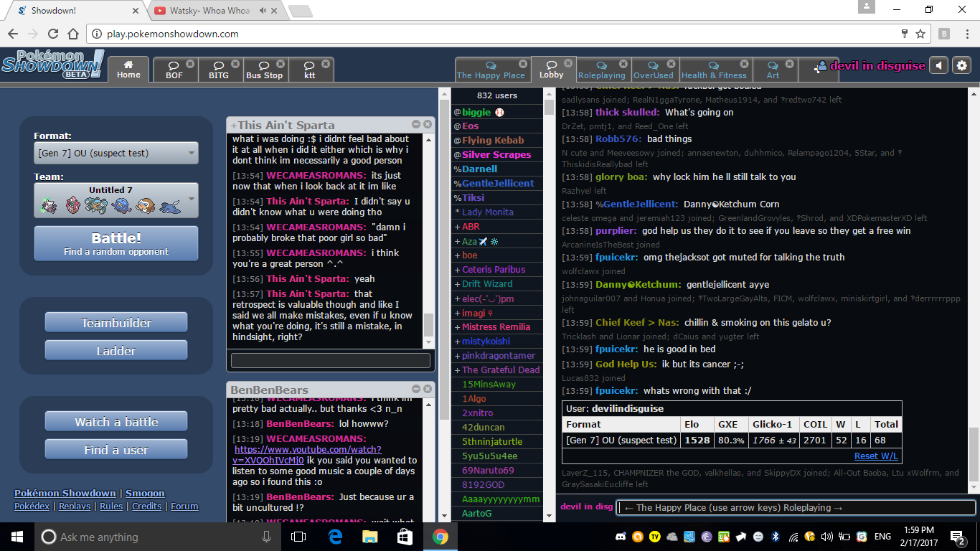Open the Credits footer link
980x551 pixels.
tap(147, 506)
